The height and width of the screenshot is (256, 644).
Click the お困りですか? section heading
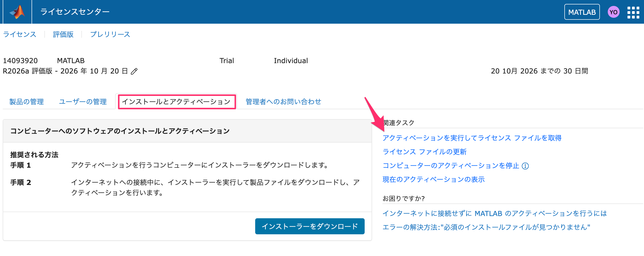tap(403, 199)
